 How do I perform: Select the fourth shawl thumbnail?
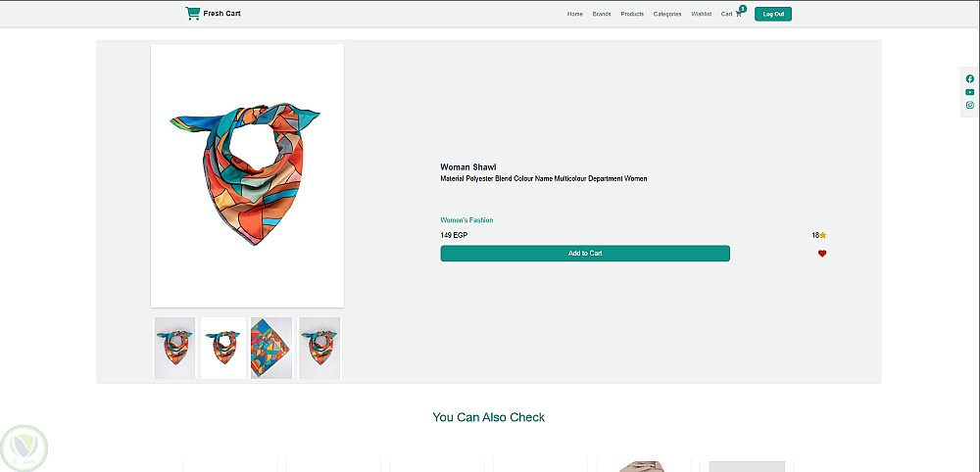(319, 348)
